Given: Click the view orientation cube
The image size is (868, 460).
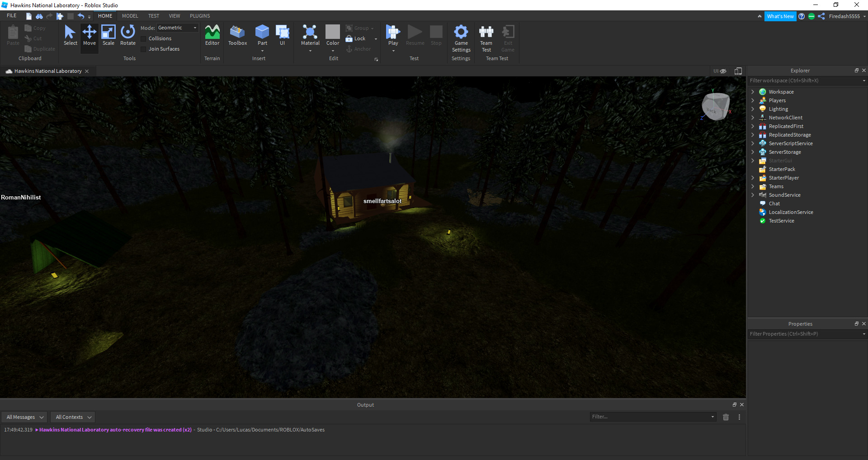Looking at the screenshot, I should [715, 107].
